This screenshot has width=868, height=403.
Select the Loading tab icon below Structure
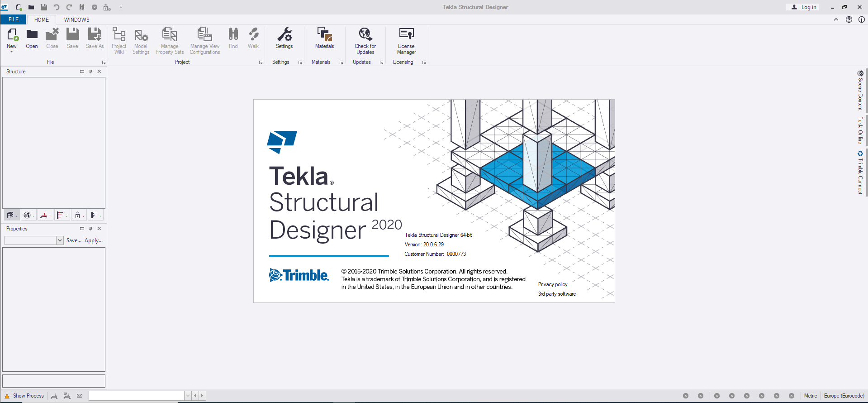coord(44,215)
